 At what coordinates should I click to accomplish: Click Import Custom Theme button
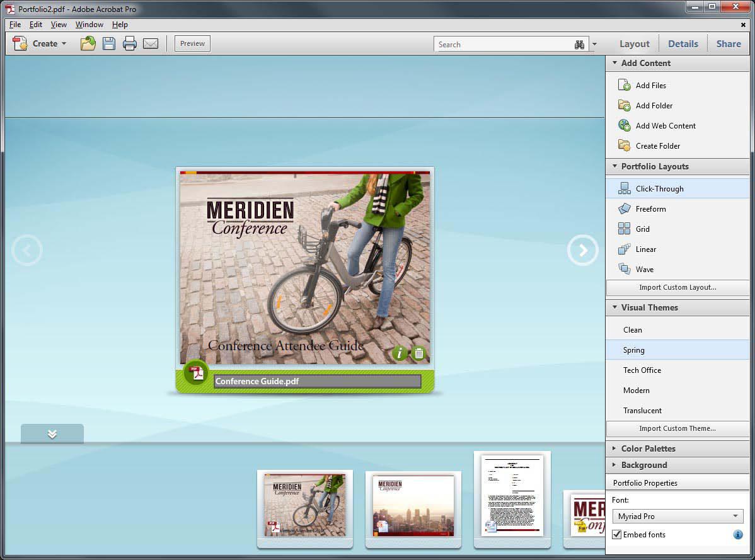[677, 428]
